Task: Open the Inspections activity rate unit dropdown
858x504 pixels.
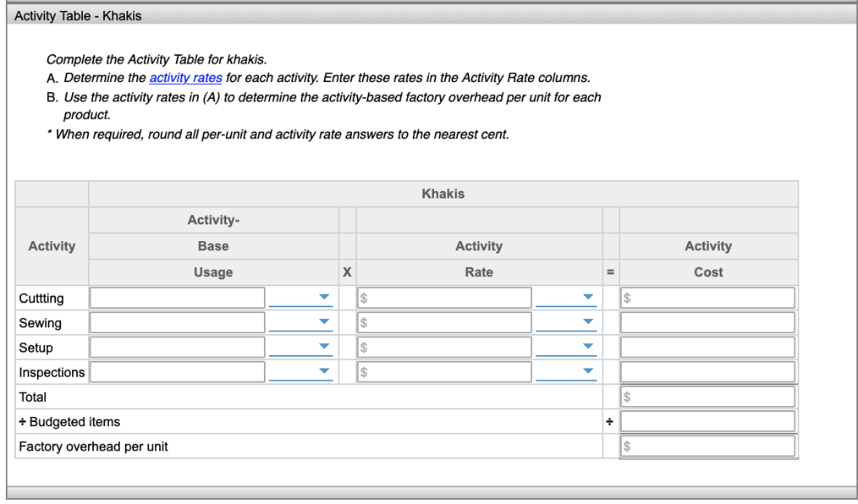Action: pos(566,372)
